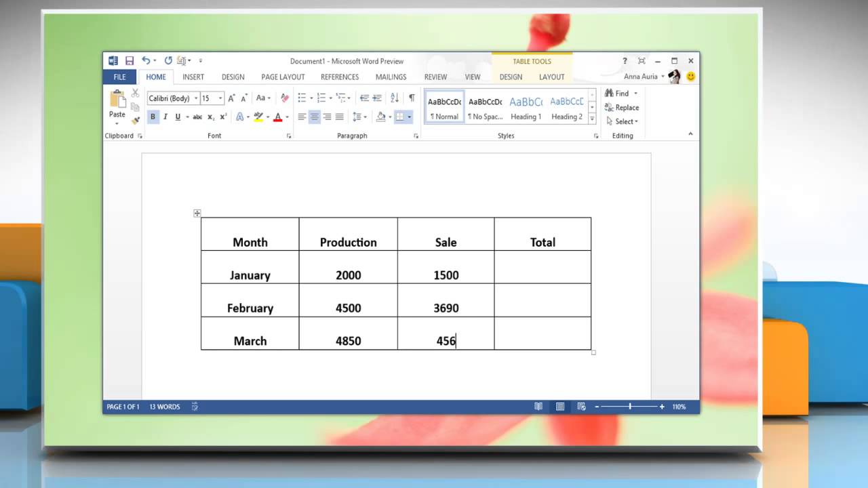Click the empty Total cell for January
The width and height of the screenshot is (868, 488).
coord(542,268)
